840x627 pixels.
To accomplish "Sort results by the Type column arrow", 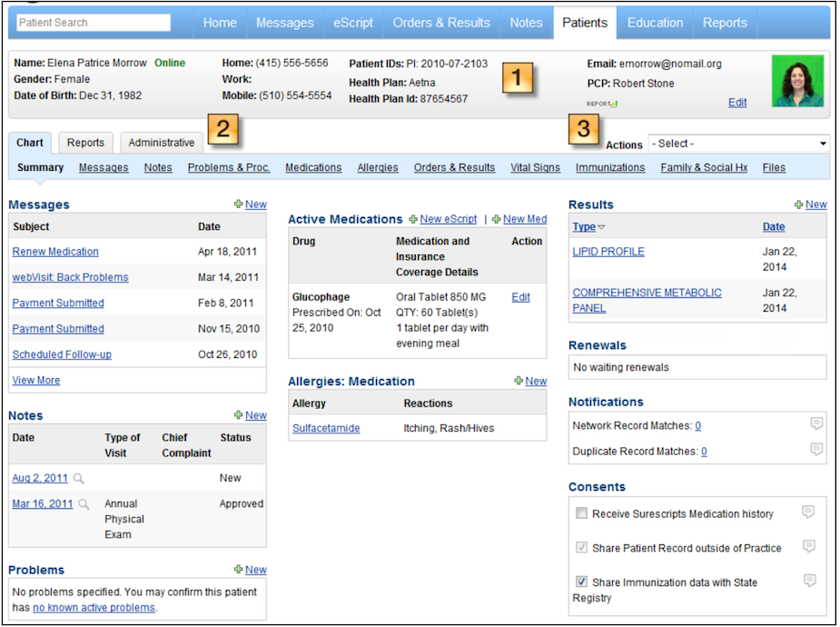I will click(601, 227).
